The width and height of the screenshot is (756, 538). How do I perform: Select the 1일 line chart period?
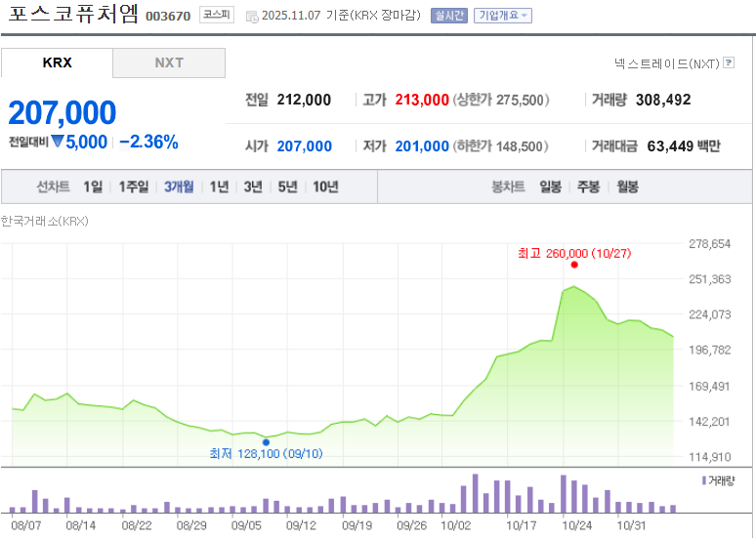tap(93, 186)
